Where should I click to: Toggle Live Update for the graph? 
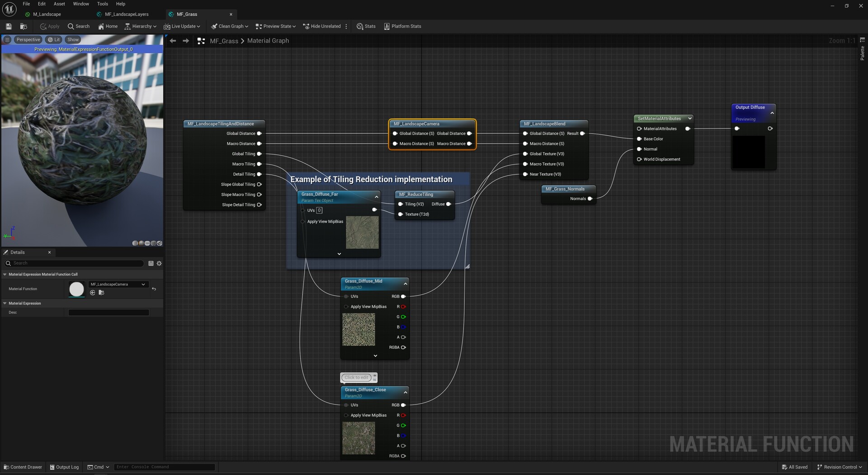tap(182, 26)
